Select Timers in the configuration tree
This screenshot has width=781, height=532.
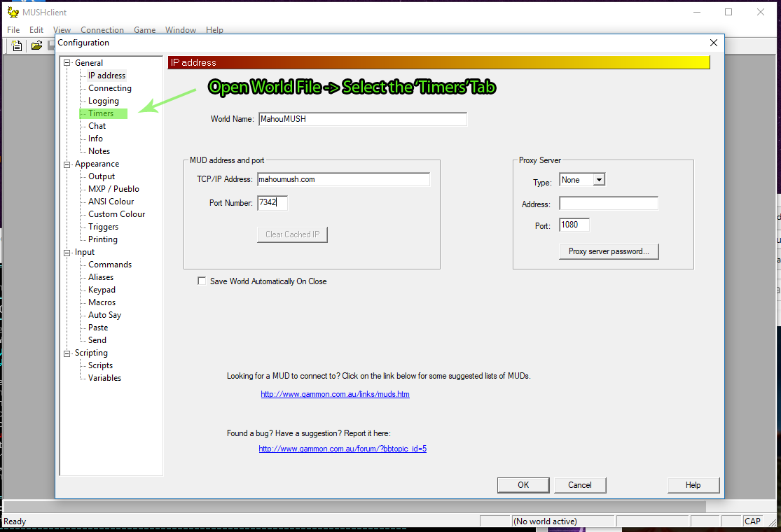point(101,113)
